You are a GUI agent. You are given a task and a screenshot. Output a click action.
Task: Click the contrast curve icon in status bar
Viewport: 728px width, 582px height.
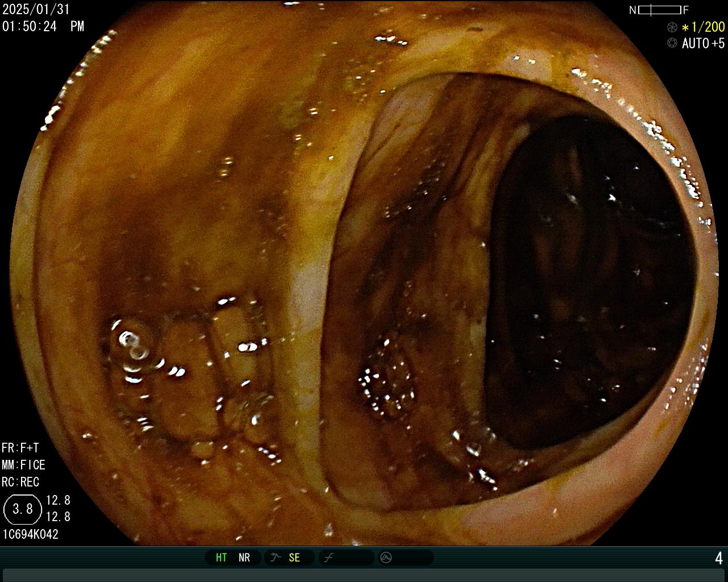coord(328,558)
